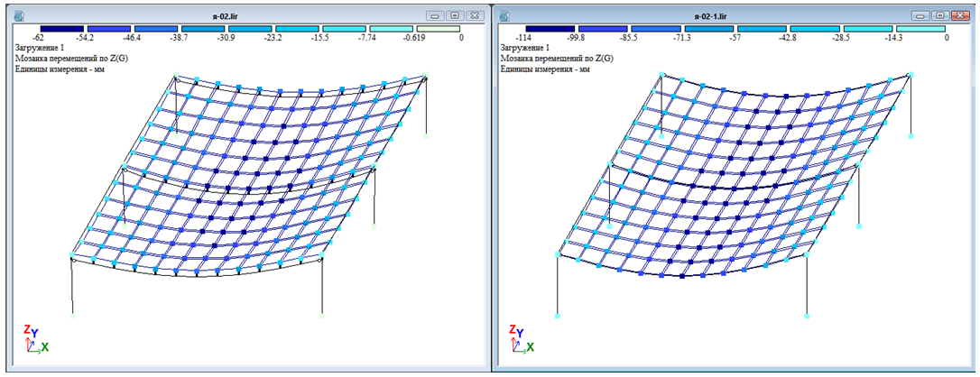Minimize the я-02.lir window
This screenshot has height=377, width=980.
[x=435, y=15]
